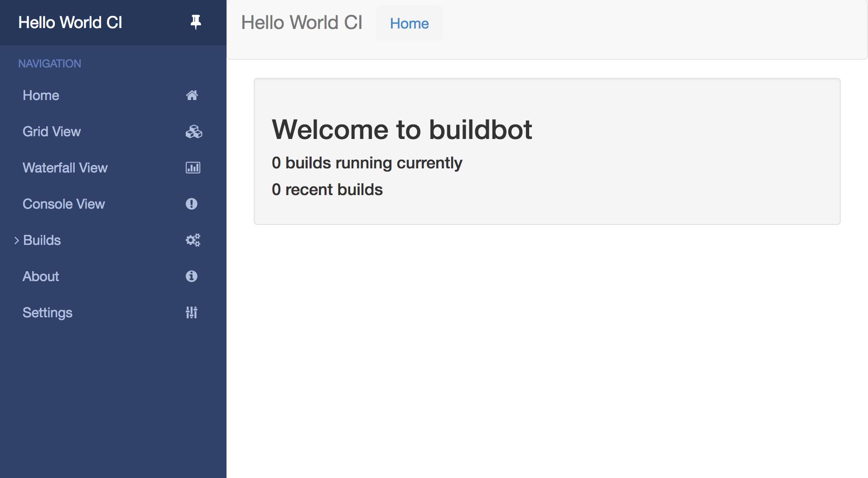
Task: Open the Console View from navigation
Action: [63, 204]
